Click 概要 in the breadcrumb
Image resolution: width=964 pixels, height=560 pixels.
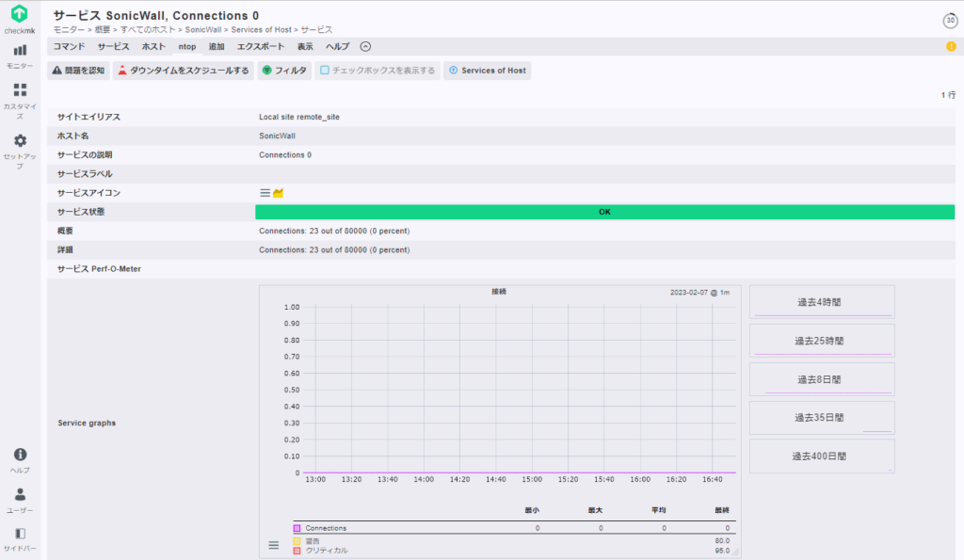pyautogui.click(x=103, y=29)
